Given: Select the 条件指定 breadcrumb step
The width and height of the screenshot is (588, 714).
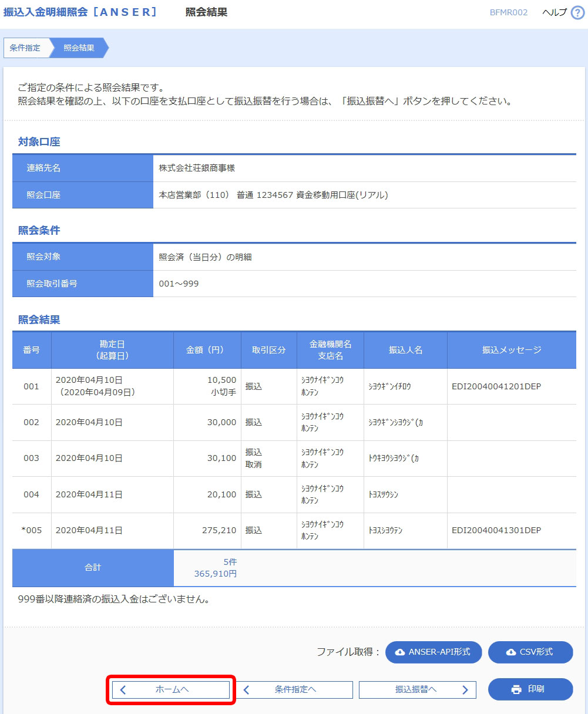Looking at the screenshot, I should coord(25,48).
